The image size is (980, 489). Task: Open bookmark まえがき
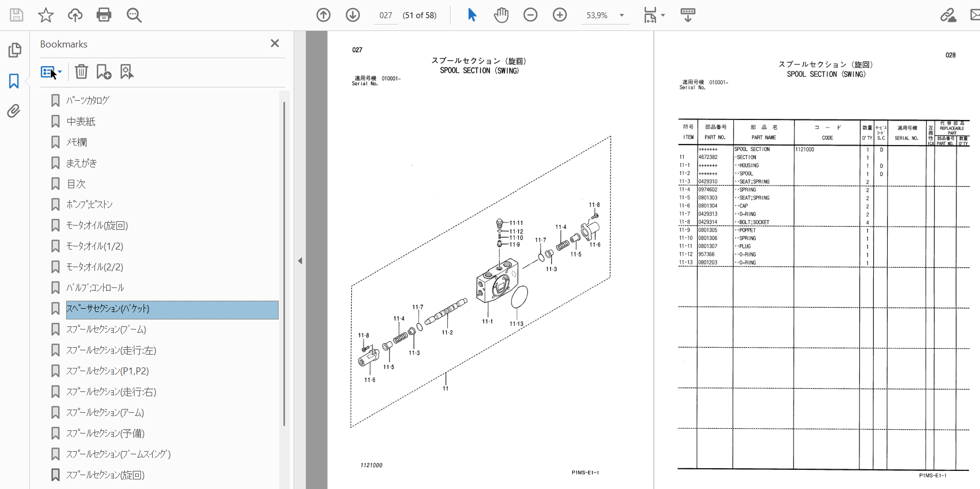coord(81,163)
